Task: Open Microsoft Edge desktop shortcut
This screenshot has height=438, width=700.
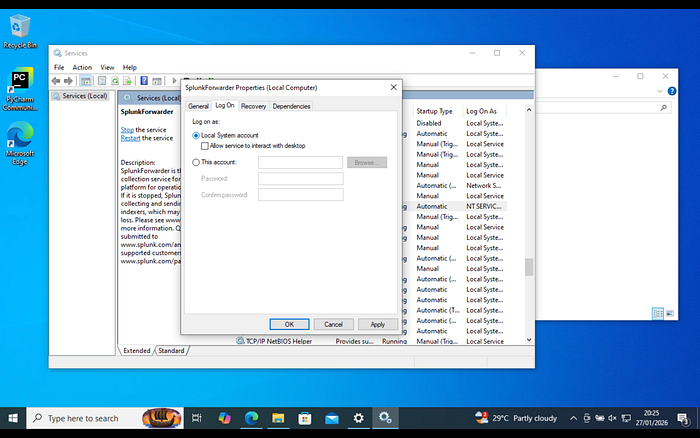Action: click(x=20, y=143)
